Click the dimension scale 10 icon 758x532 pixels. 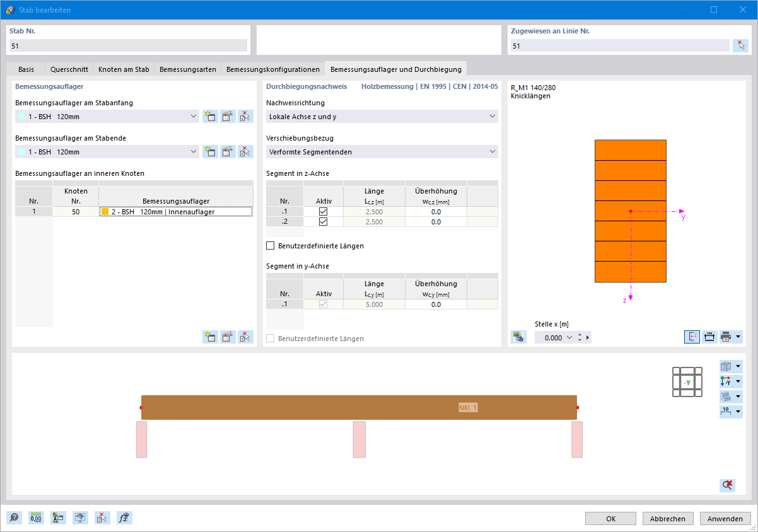[726, 412]
